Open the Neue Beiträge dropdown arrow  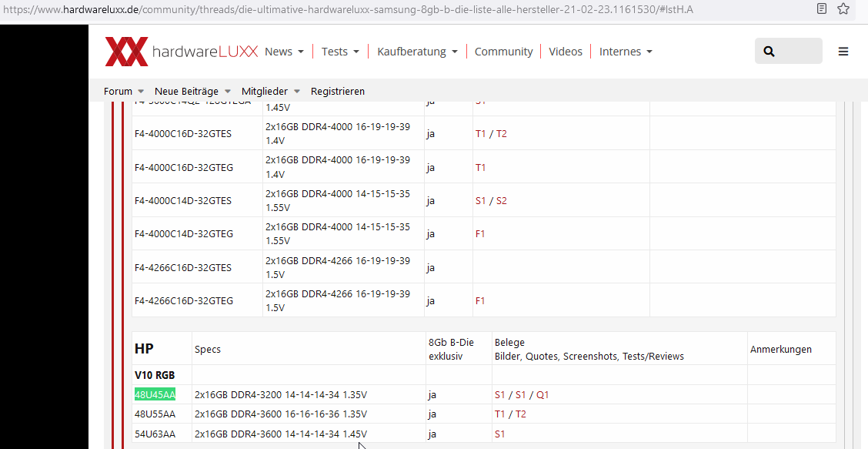(227, 92)
